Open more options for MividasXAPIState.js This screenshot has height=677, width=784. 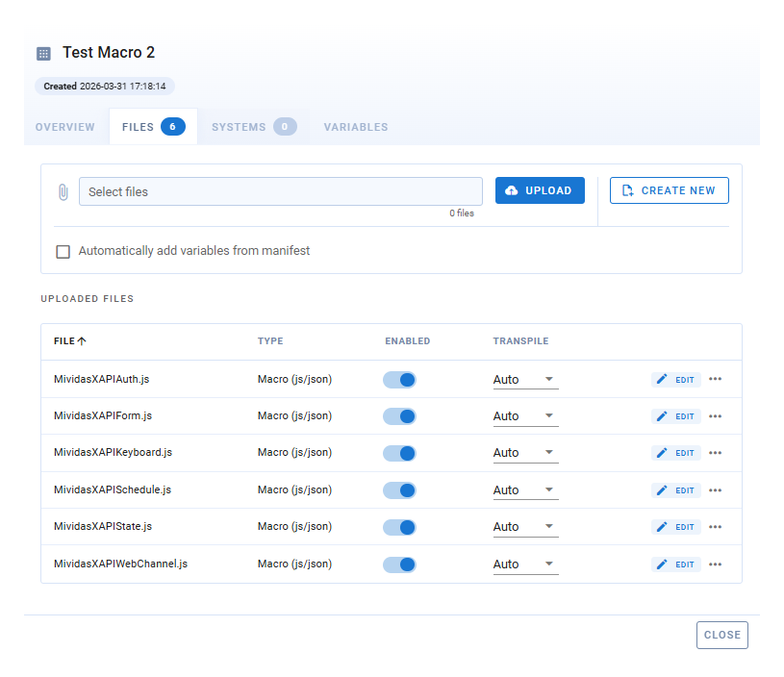pyautogui.click(x=715, y=527)
